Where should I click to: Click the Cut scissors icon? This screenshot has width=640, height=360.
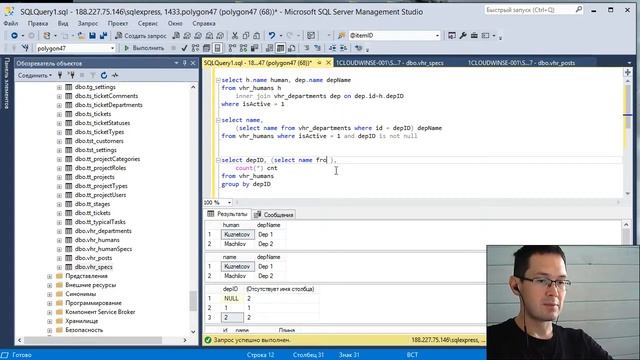(235, 36)
